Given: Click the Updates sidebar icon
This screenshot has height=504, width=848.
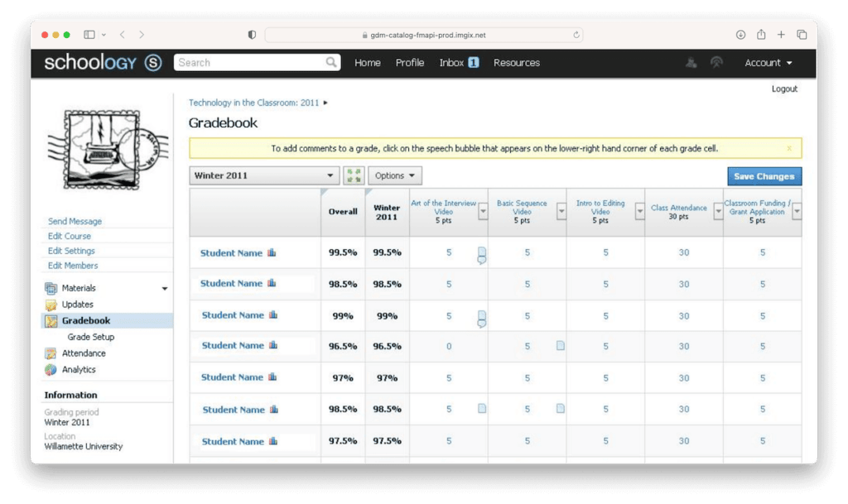Looking at the screenshot, I should 51,305.
